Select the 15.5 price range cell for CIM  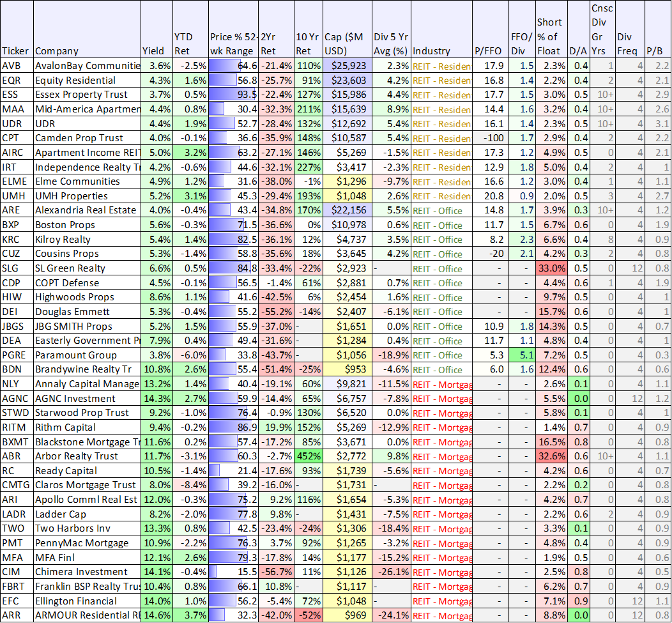click(x=233, y=571)
